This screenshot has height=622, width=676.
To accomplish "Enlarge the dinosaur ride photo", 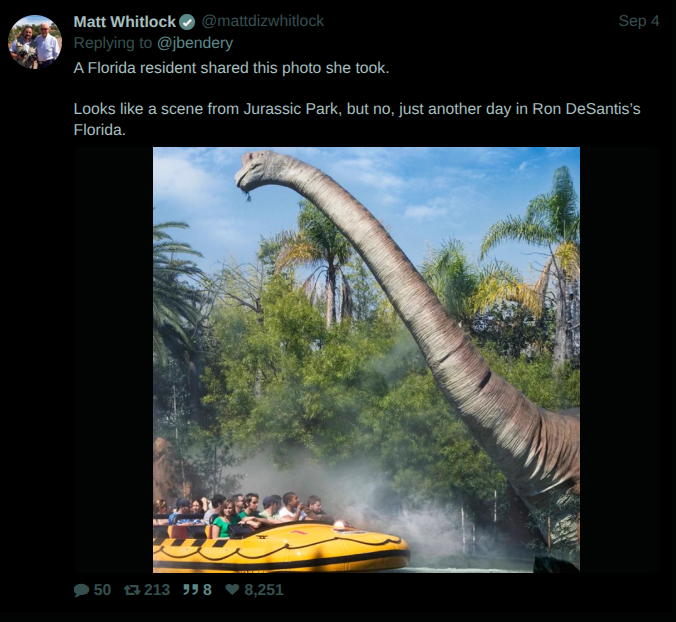I will (366, 360).
